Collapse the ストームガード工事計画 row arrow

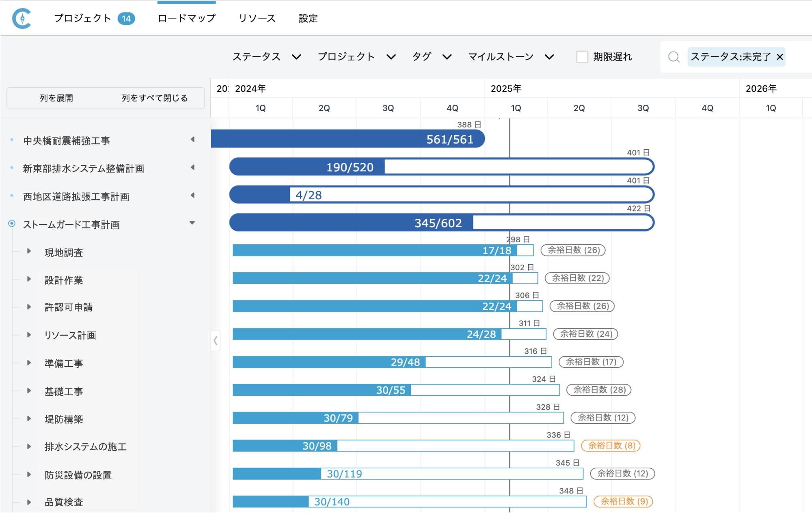click(x=192, y=223)
